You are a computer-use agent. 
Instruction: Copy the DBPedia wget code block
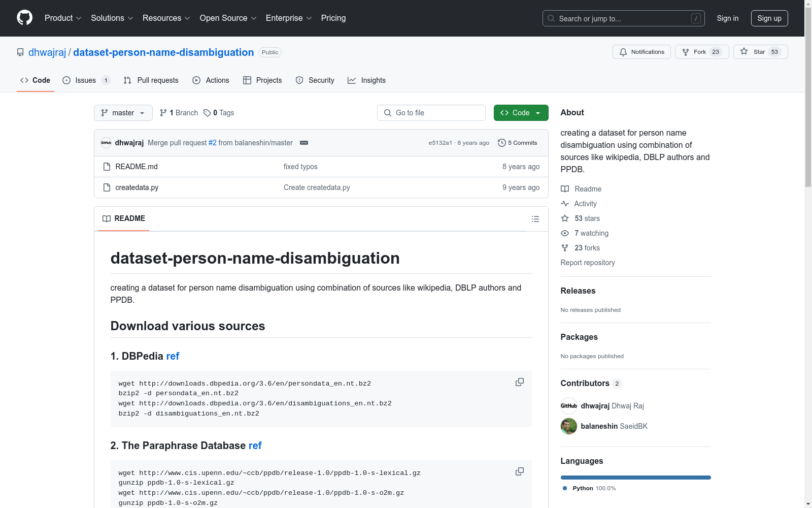tap(520, 382)
